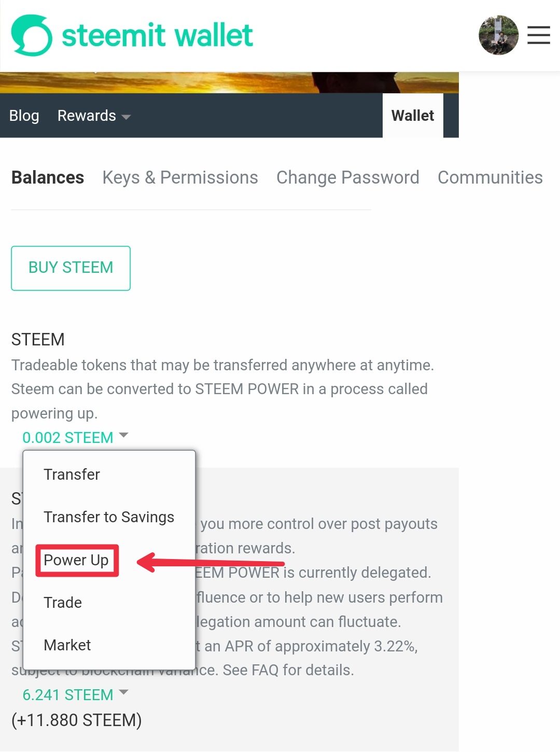Select the Wallet tab

(x=412, y=116)
